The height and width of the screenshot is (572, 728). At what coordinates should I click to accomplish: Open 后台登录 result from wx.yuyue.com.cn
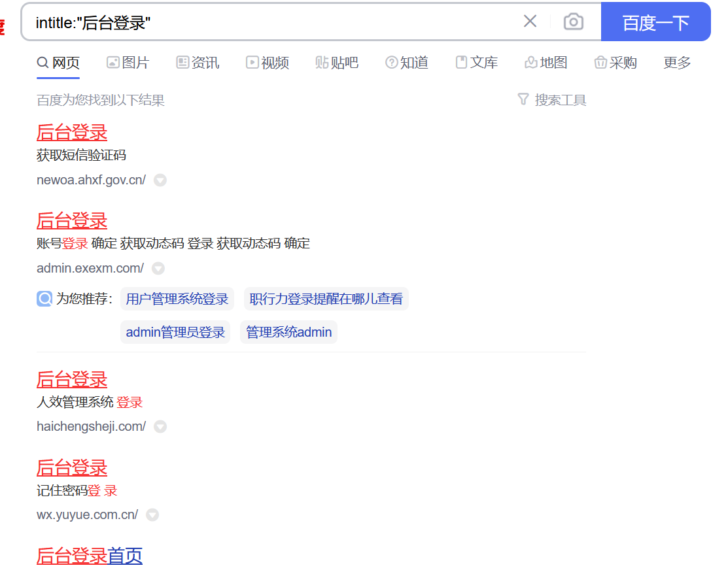[72, 467]
